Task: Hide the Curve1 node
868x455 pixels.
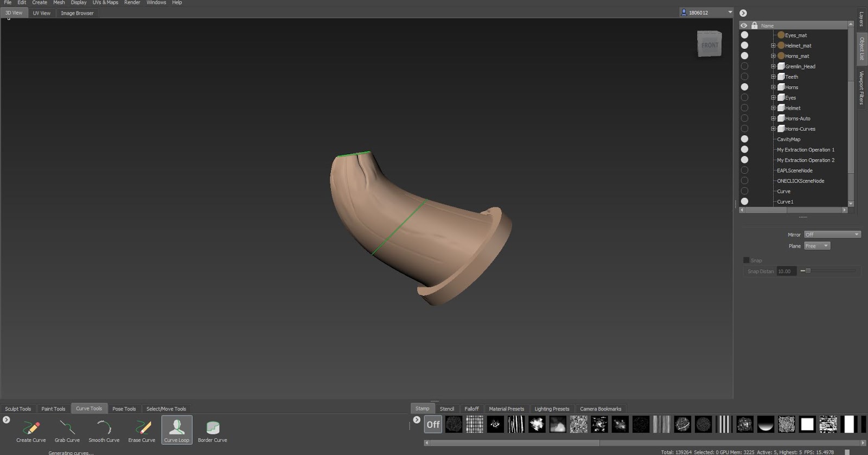Action: [x=744, y=201]
